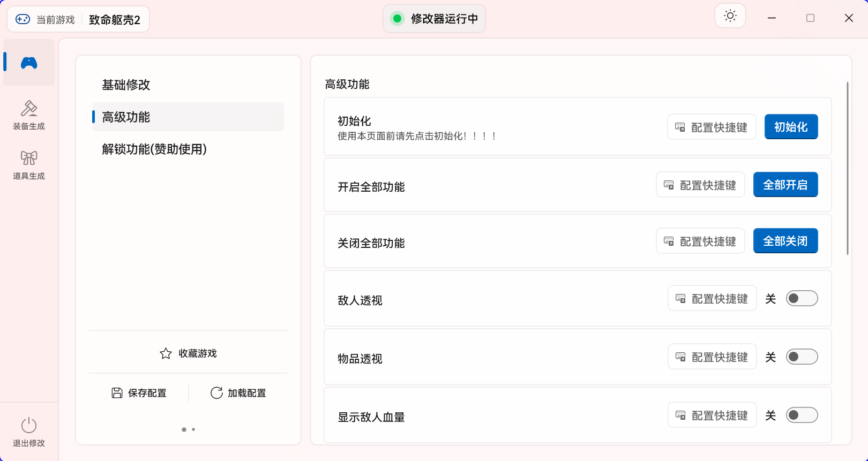Open 道具生成 item generator icon

29,158
